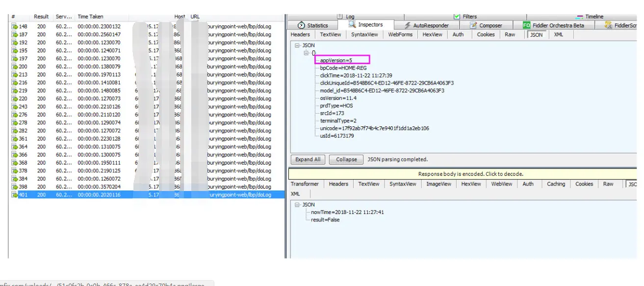Select the response WebView tab

pyautogui.click(x=502, y=184)
